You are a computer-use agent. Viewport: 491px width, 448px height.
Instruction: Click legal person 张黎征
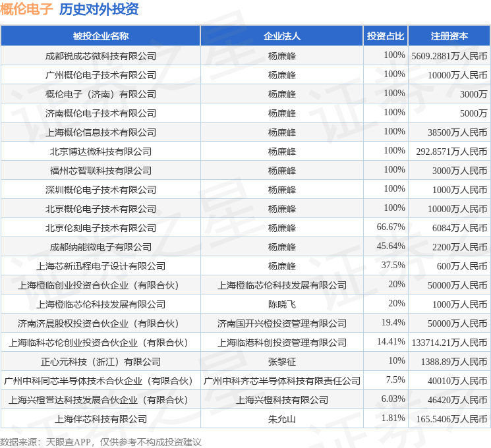[282, 362]
